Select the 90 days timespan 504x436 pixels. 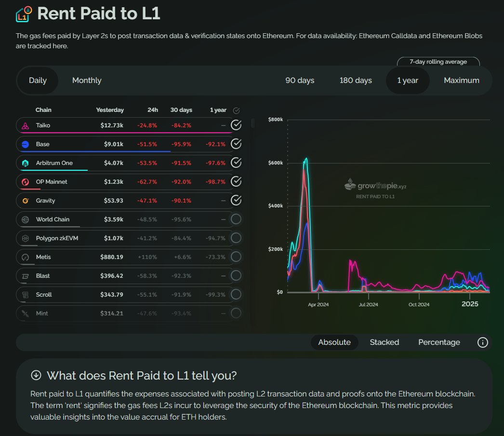click(x=300, y=81)
